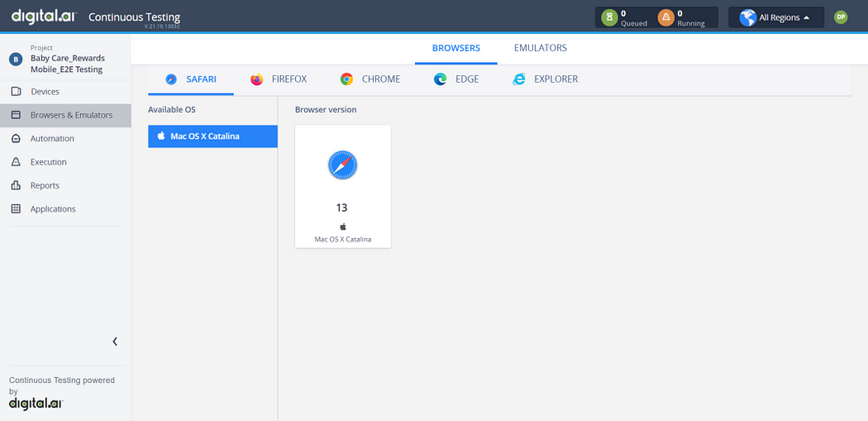Select the EXPLORER browser tab
Viewport: 868px width, 421px height.
click(x=546, y=79)
